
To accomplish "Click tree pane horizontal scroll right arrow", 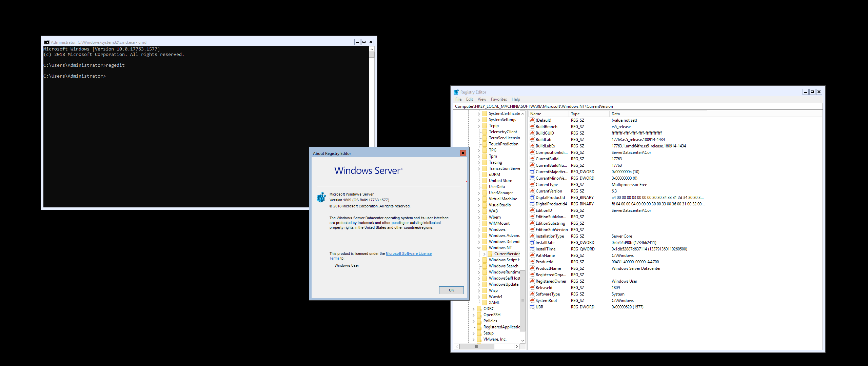I will [517, 346].
